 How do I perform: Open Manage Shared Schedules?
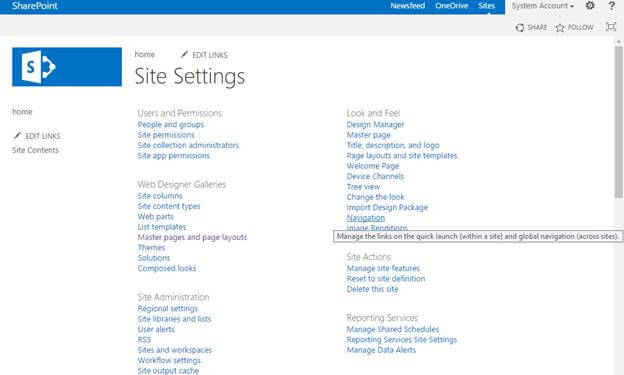point(393,329)
